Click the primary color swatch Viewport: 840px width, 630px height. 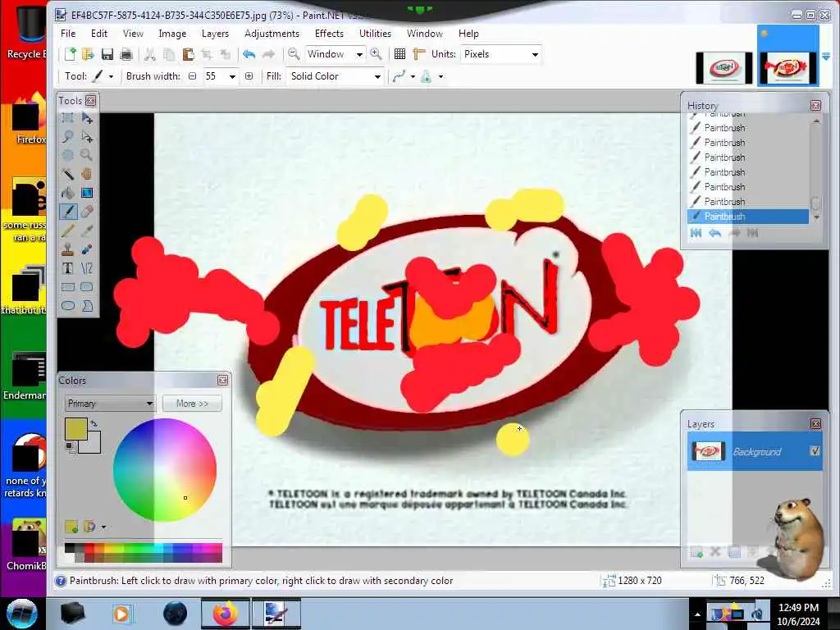pyautogui.click(x=75, y=429)
